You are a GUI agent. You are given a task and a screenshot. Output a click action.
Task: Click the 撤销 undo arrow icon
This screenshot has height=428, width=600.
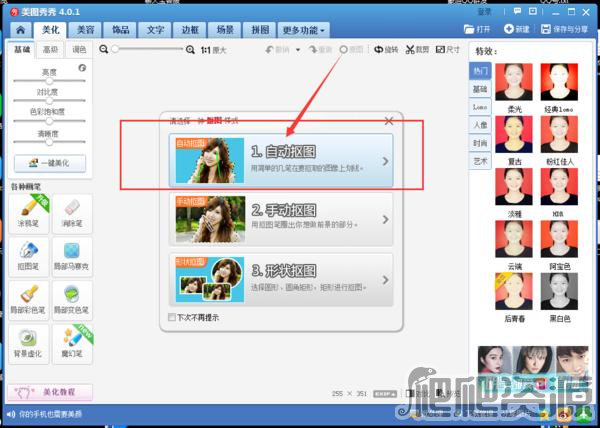270,50
